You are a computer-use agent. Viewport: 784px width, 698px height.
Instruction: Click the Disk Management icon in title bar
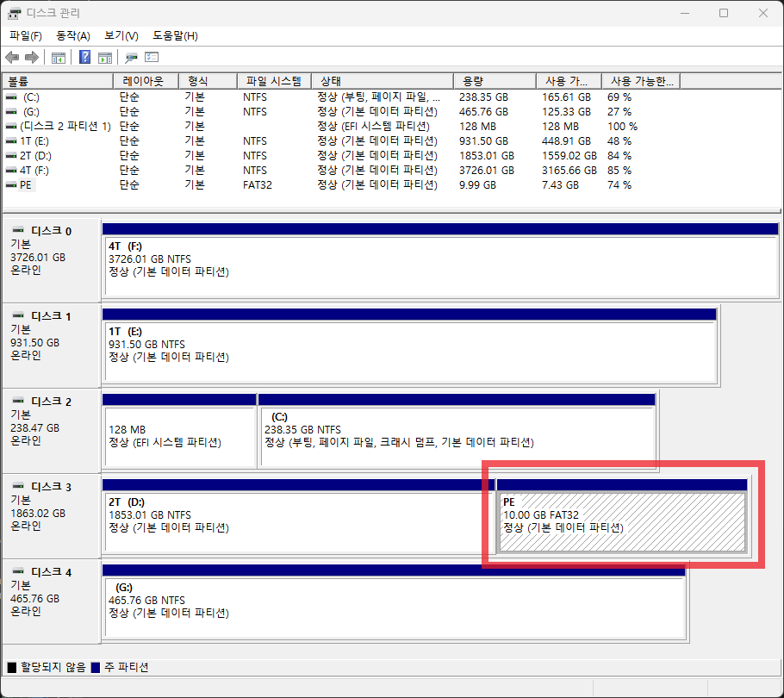[x=14, y=12]
